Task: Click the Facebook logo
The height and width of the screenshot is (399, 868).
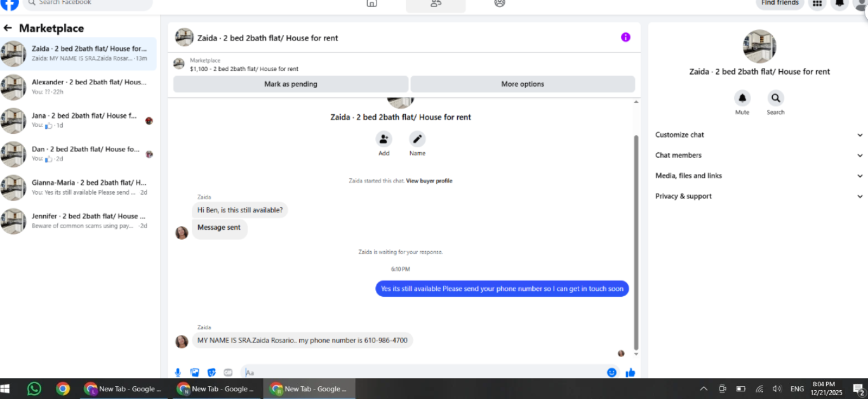Action: [x=10, y=4]
